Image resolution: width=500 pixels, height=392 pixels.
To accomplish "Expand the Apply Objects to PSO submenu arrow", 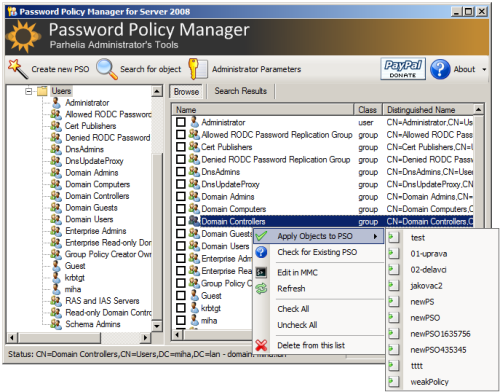I will pos(375,236).
